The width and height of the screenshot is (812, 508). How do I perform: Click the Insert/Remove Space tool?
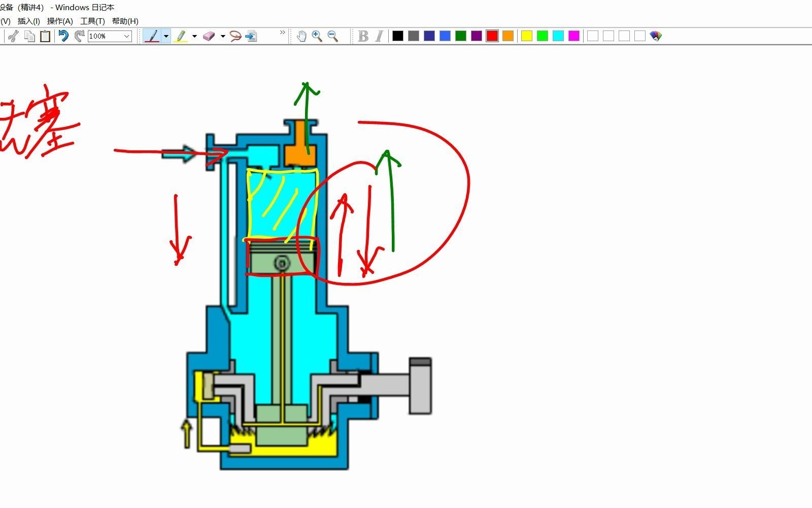click(x=251, y=36)
